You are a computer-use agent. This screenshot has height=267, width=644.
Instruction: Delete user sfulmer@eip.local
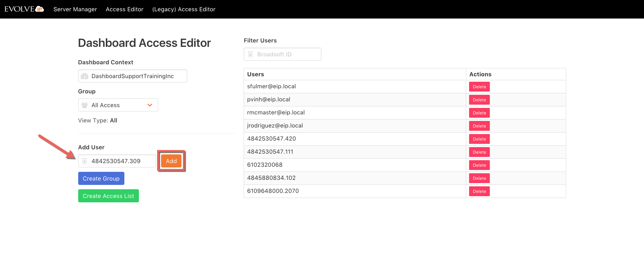(479, 87)
